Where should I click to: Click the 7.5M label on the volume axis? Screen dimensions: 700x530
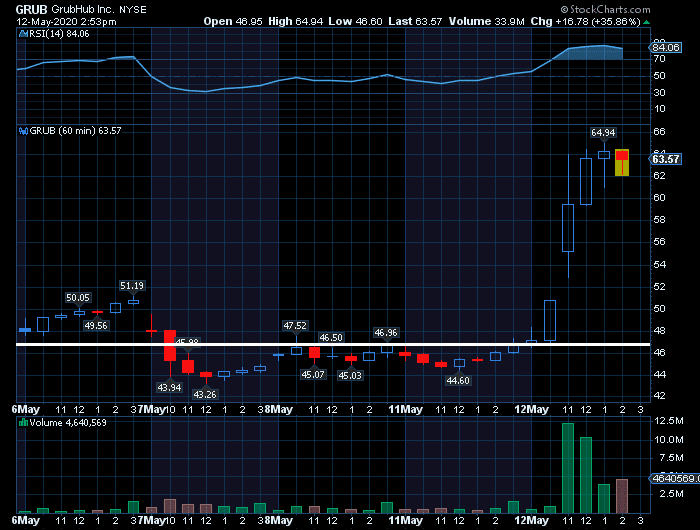673,458
